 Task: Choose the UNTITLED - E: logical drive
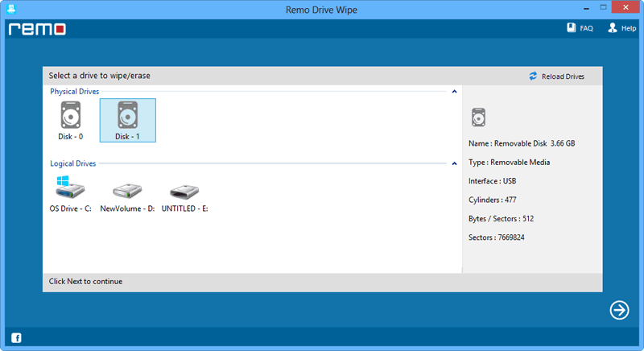pos(184,191)
